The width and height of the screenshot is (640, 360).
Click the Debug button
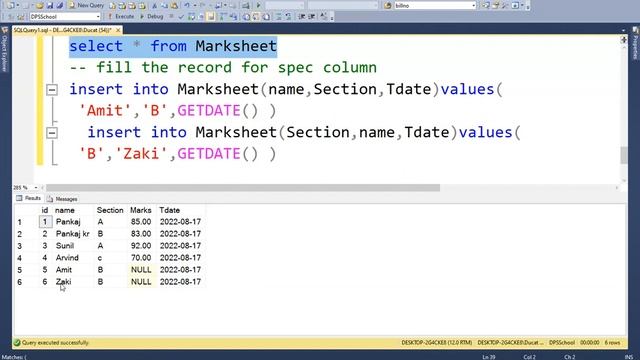(152, 17)
